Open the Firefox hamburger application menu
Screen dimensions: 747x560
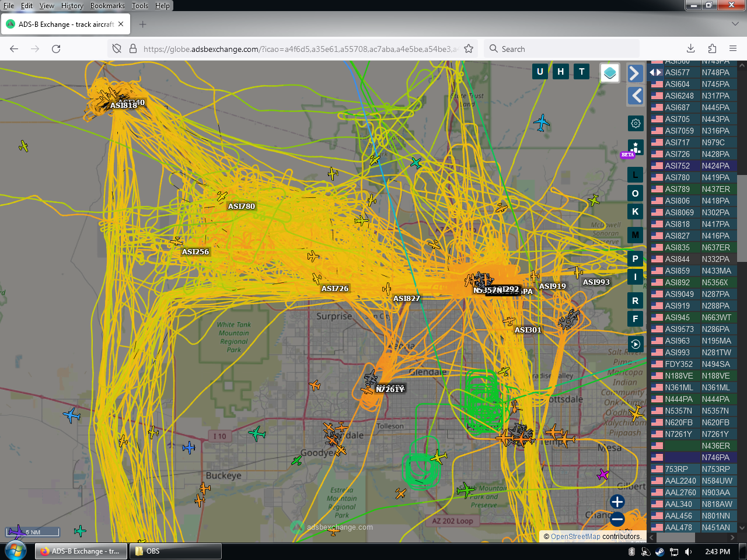pos(733,49)
